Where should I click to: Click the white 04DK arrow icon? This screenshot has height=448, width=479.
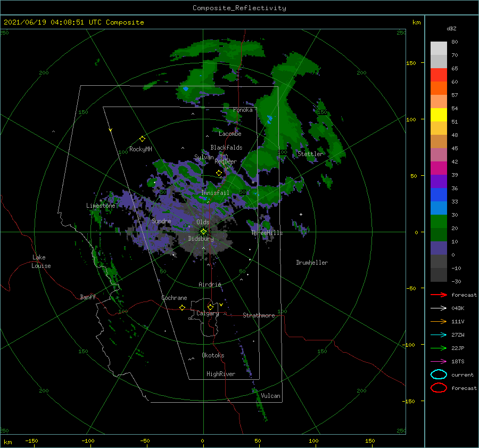click(439, 308)
